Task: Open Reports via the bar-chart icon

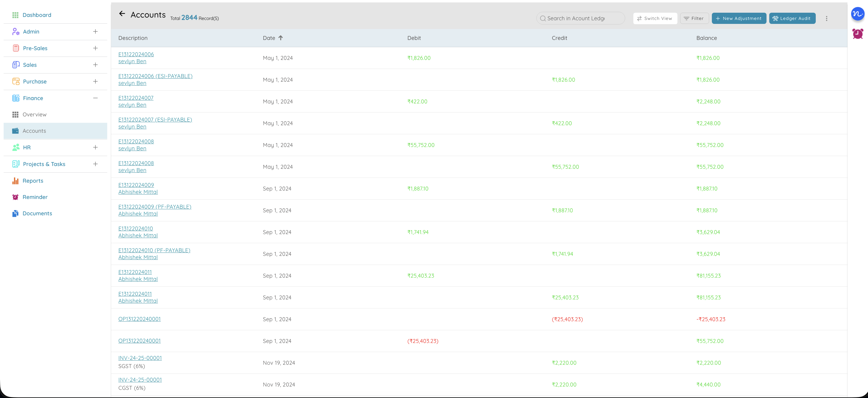Action: (x=16, y=181)
